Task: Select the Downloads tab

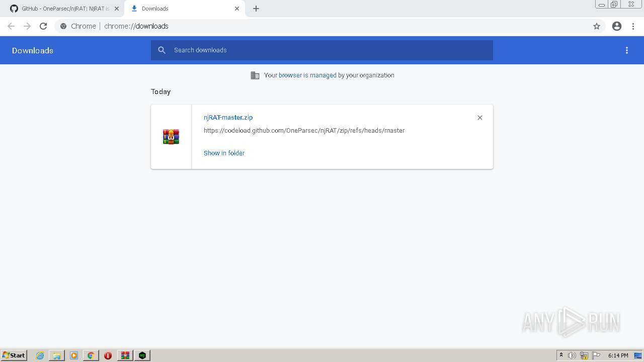Action: [x=184, y=9]
